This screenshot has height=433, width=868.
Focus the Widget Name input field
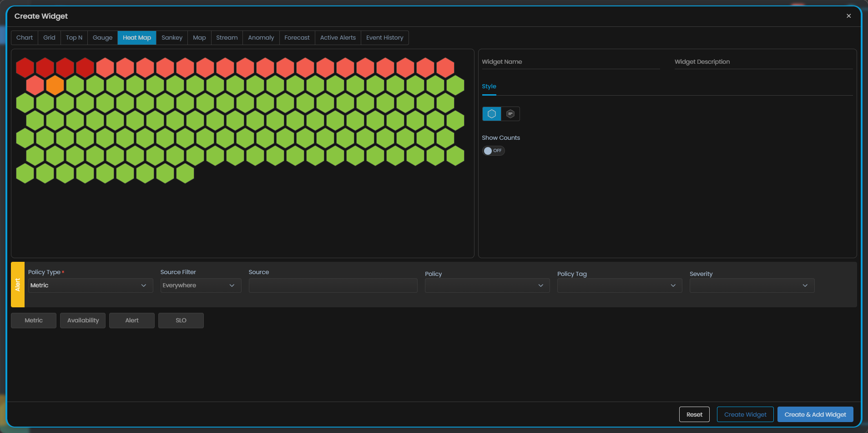pos(570,62)
